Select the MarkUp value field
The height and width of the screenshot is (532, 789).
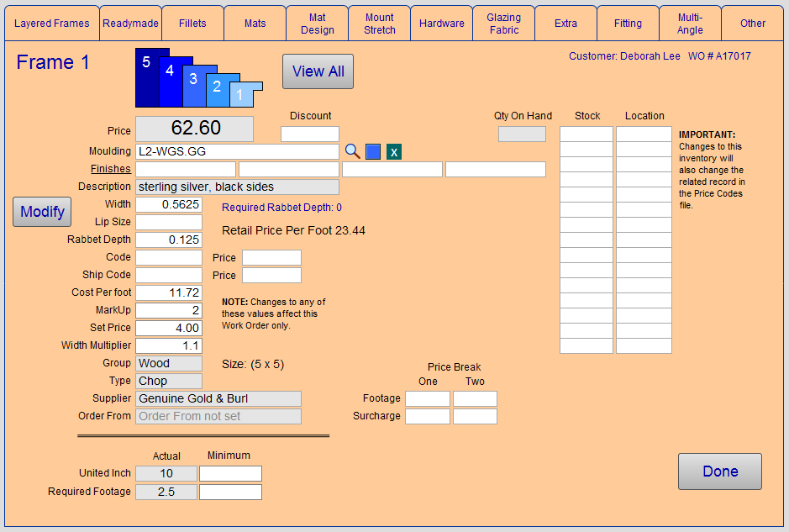[x=169, y=310]
